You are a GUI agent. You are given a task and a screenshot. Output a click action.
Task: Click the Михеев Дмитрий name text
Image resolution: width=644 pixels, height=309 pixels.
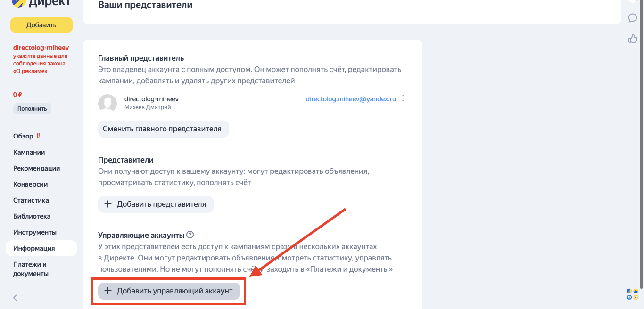[148, 107]
